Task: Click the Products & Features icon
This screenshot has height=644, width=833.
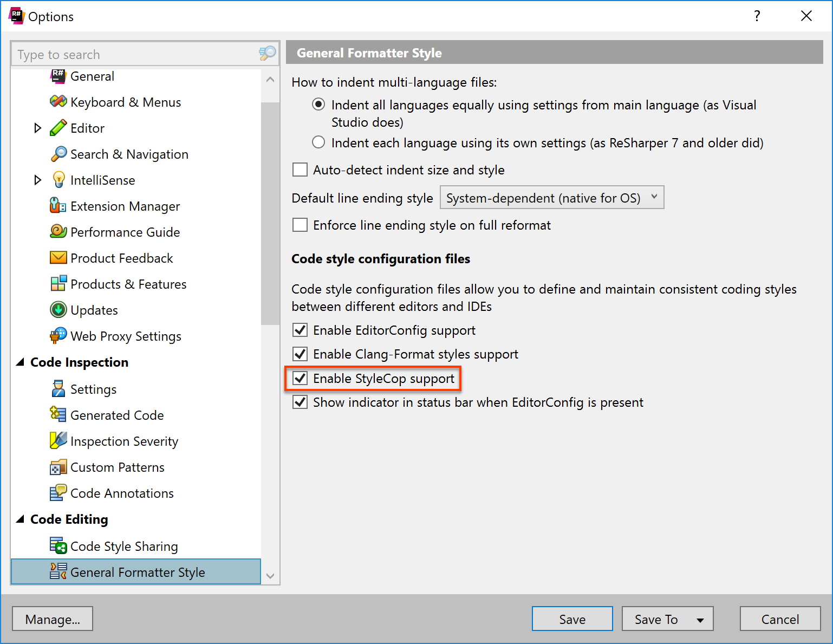Action: point(58,284)
